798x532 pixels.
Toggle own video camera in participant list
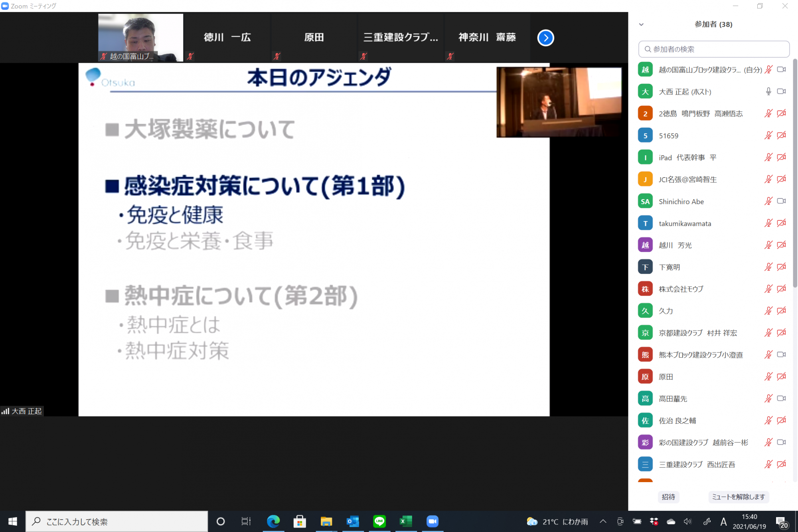[781, 69]
